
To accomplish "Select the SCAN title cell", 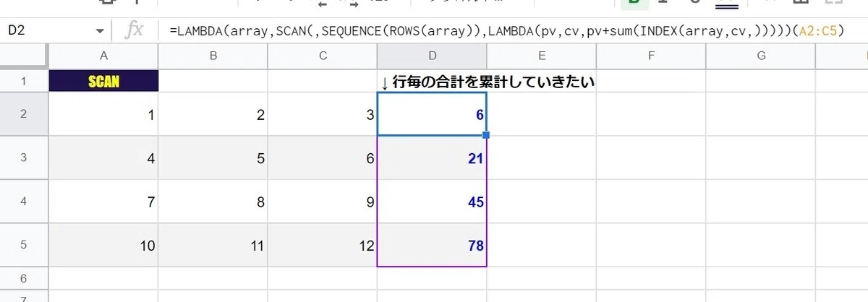I will [x=103, y=81].
